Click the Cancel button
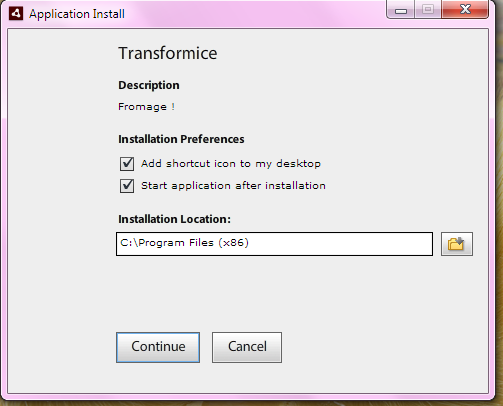Screen dimensions: 503x406 click(247, 347)
